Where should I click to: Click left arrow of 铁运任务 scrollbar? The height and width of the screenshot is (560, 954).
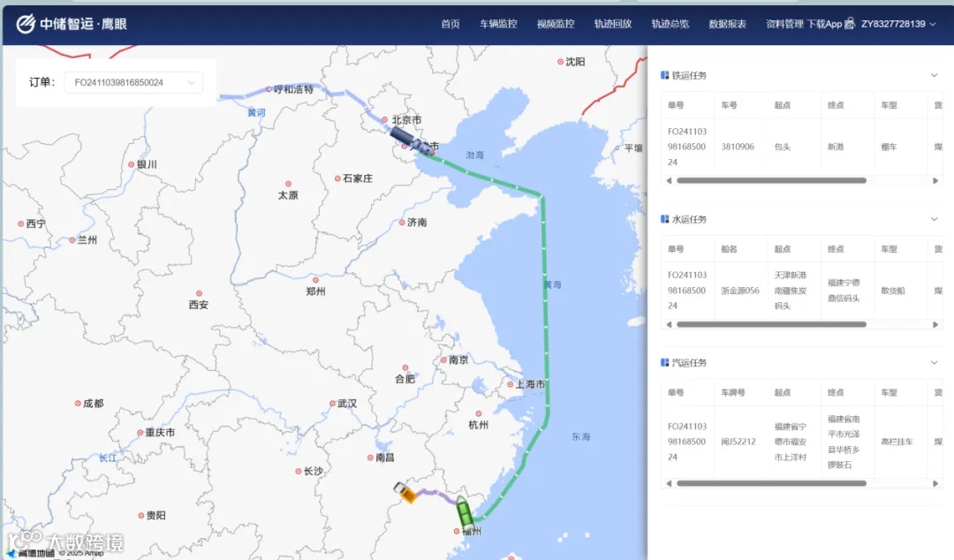(670, 181)
